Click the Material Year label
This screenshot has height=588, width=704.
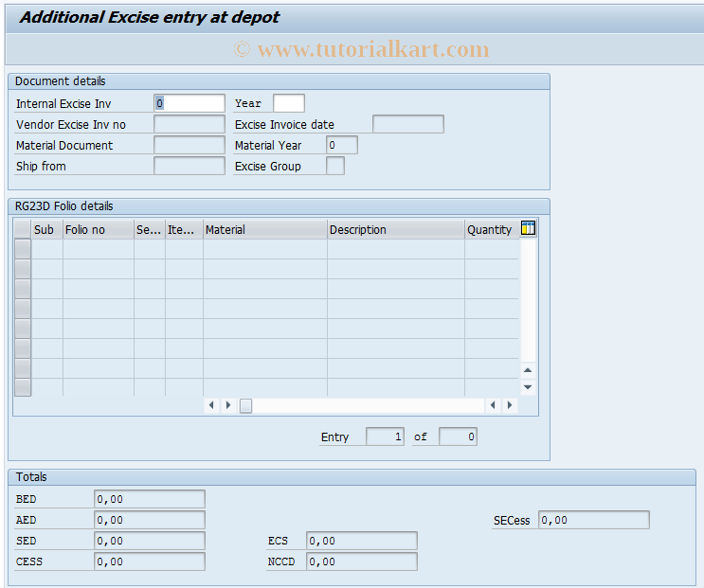(268, 145)
